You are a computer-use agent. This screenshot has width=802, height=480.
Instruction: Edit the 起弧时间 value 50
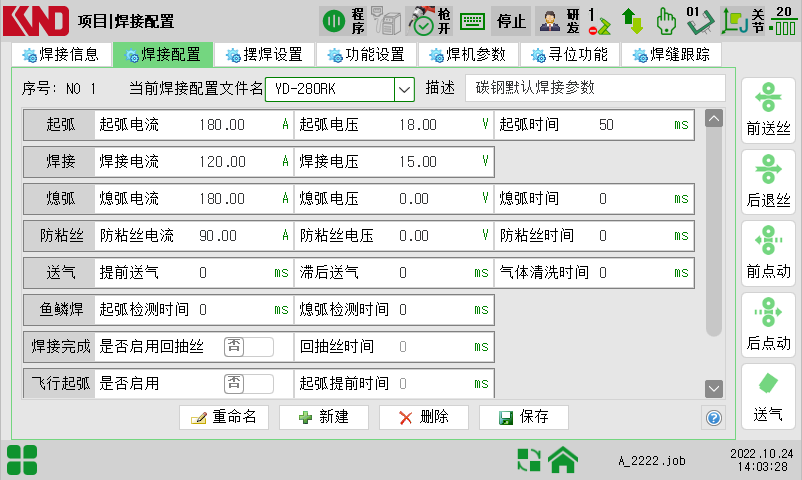pos(606,125)
